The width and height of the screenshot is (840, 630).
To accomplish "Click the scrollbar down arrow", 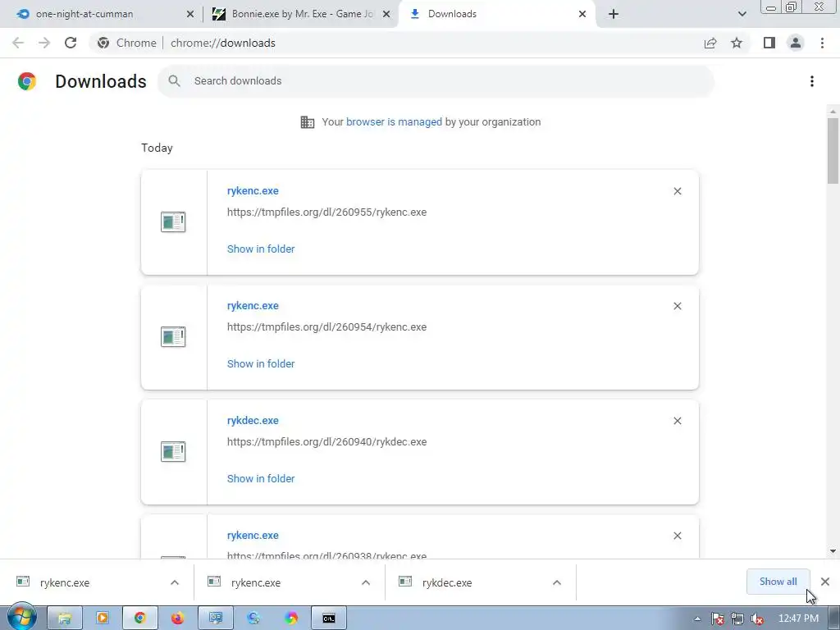I will click(833, 550).
